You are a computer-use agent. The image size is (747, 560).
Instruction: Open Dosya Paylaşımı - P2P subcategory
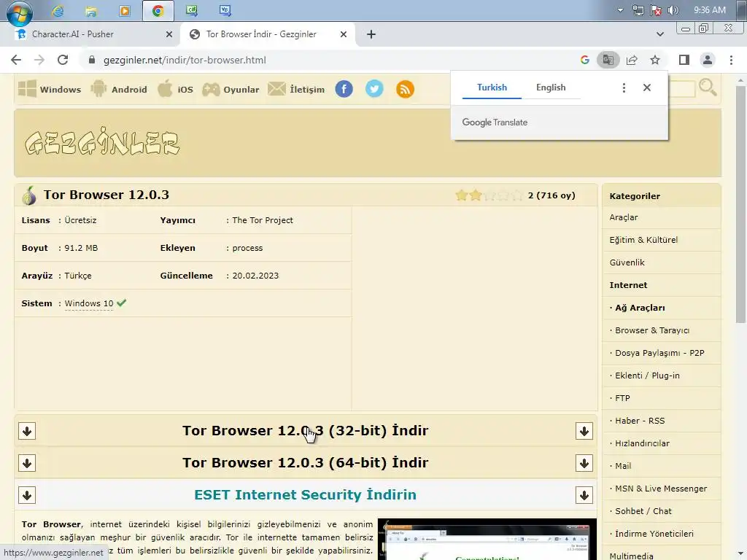point(659,353)
